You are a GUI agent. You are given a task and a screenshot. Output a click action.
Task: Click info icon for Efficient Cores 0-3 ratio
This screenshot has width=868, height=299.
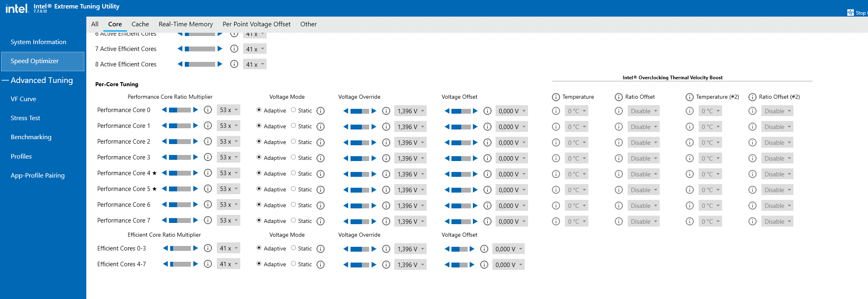coord(208,248)
